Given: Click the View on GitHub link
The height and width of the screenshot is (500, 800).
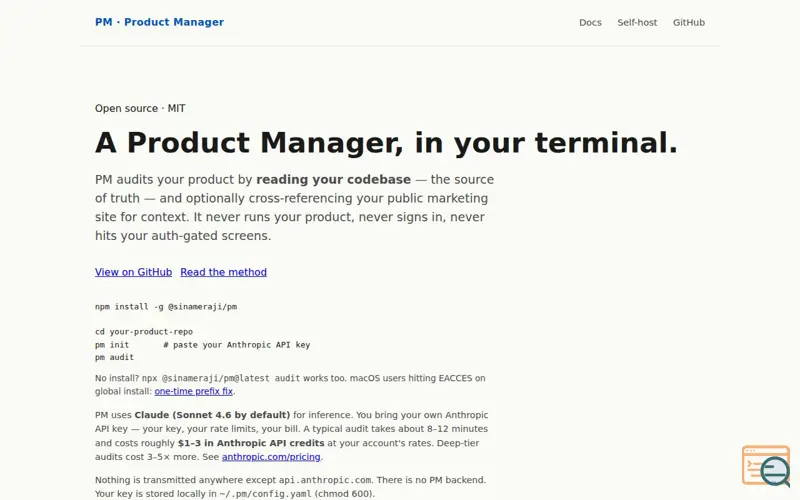Looking at the screenshot, I should click(x=133, y=272).
